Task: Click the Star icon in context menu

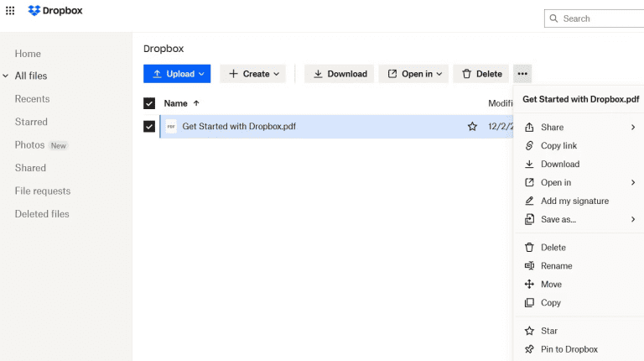Action: tap(529, 331)
